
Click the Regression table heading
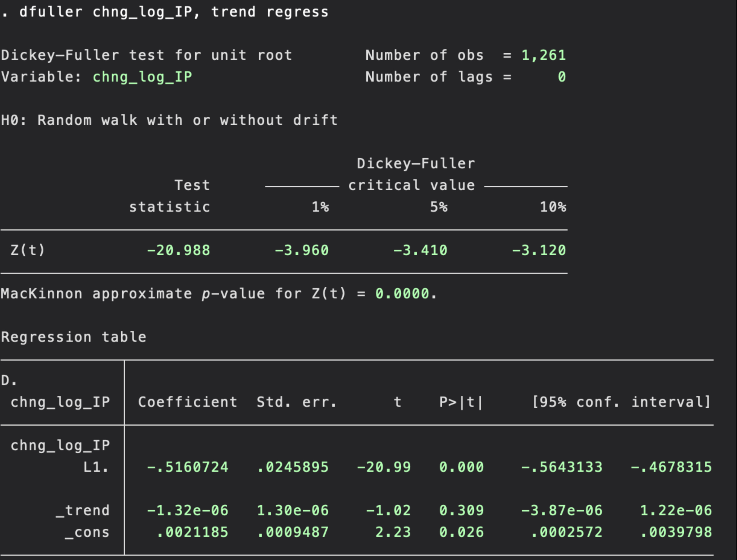point(73,337)
